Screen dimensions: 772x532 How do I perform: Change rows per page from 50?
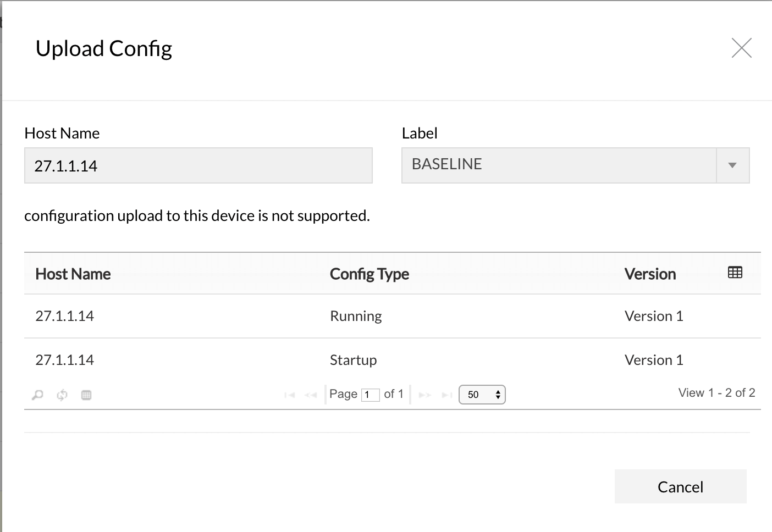click(482, 395)
